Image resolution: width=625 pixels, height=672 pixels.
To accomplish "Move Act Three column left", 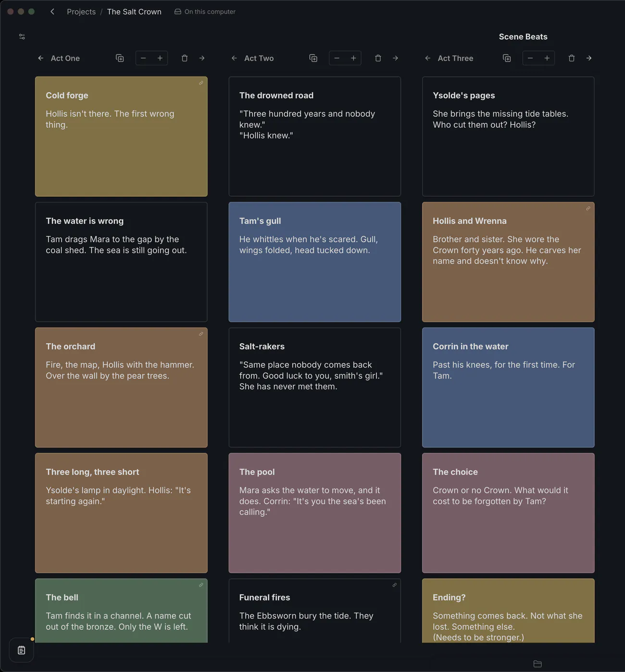I will tap(428, 58).
